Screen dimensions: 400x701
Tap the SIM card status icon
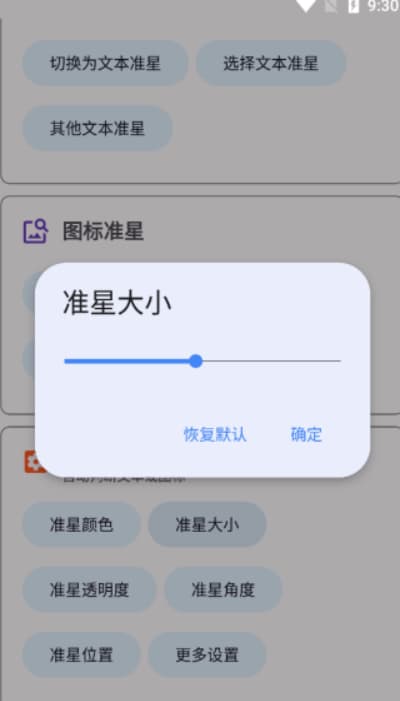pyautogui.click(x=331, y=6)
